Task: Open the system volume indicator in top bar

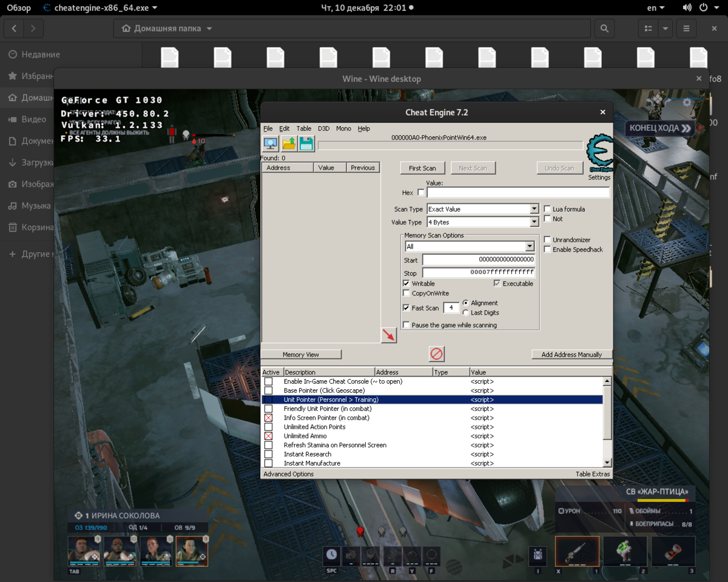Action: (x=687, y=8)
